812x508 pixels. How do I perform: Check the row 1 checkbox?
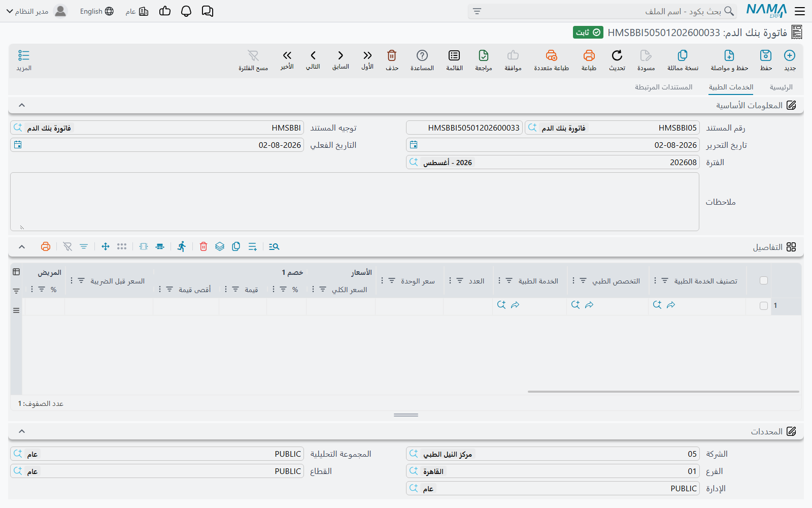click(x=764, y=305)
